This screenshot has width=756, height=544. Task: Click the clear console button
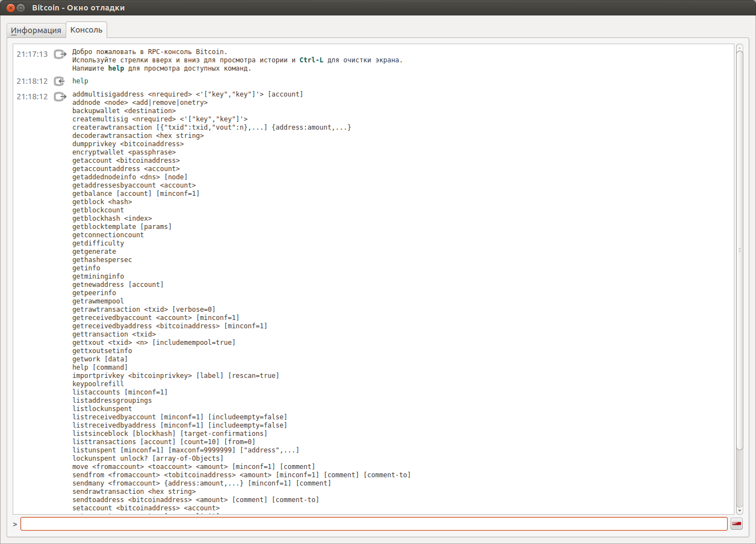[737, 524]
